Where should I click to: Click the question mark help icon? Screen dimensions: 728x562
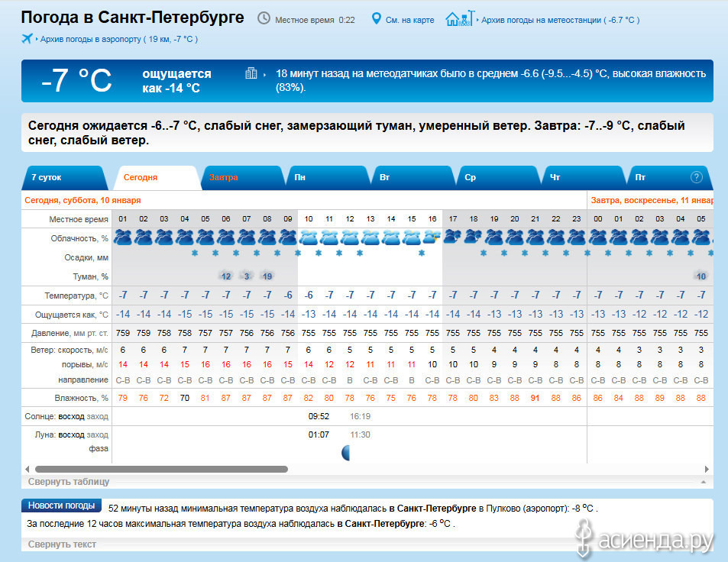[696, 177]
